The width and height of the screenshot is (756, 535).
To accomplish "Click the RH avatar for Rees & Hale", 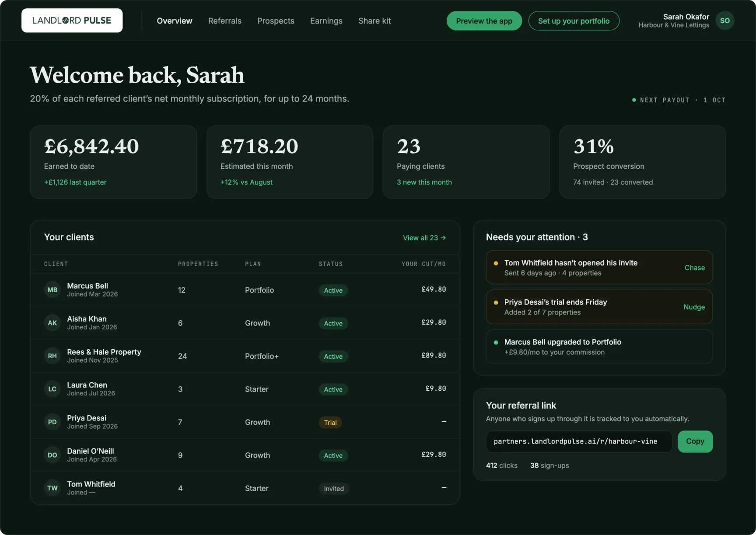I will 52,356.
